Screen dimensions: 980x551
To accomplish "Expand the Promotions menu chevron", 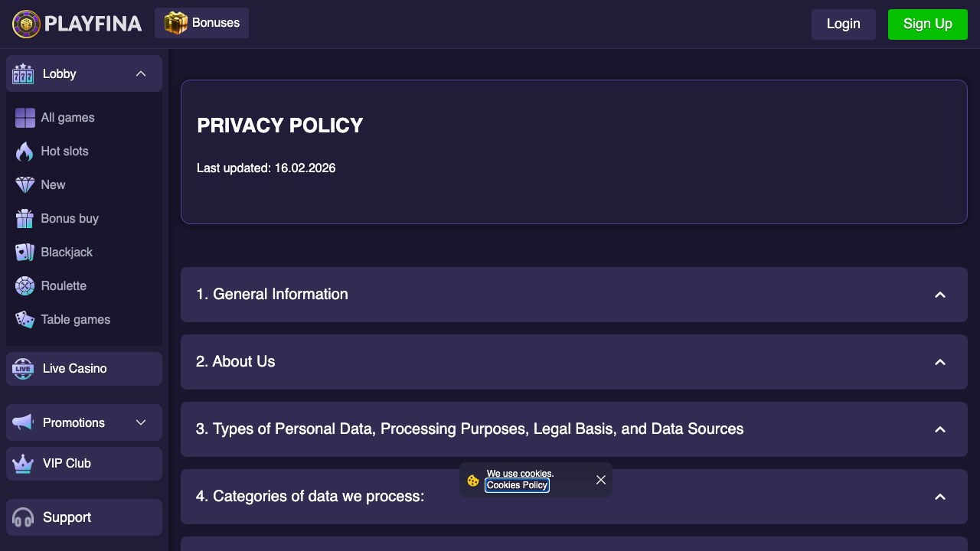I will coord(141,422).
